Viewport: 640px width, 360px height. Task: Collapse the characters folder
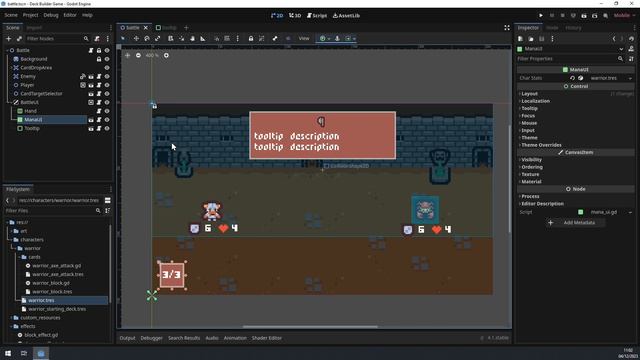point(11,240)
